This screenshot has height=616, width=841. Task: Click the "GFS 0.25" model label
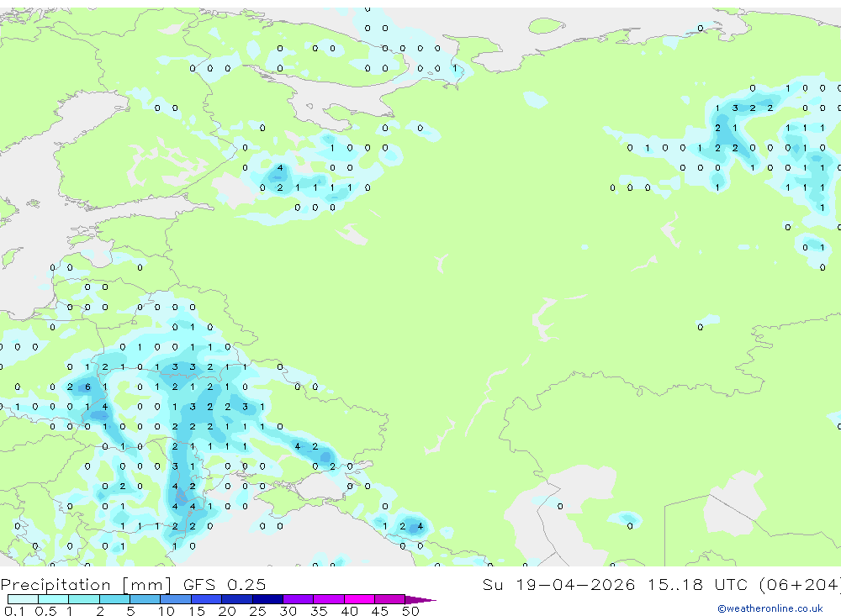point(225,584)
